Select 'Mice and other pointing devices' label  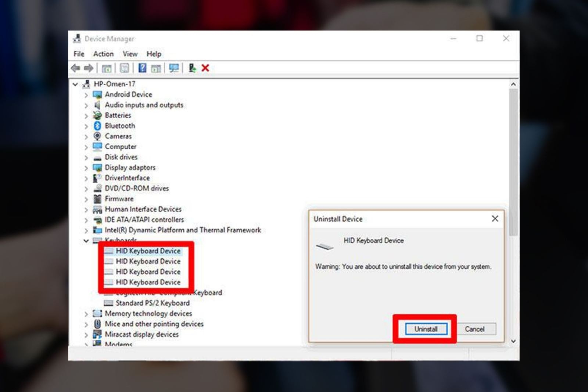click(x=154, y=324)
